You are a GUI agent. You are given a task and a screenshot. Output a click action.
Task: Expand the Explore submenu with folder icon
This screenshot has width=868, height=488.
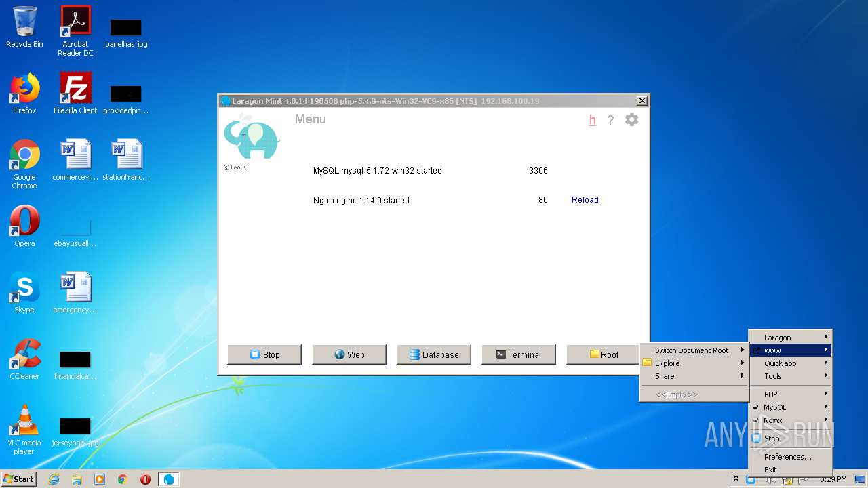pos(694,363)
